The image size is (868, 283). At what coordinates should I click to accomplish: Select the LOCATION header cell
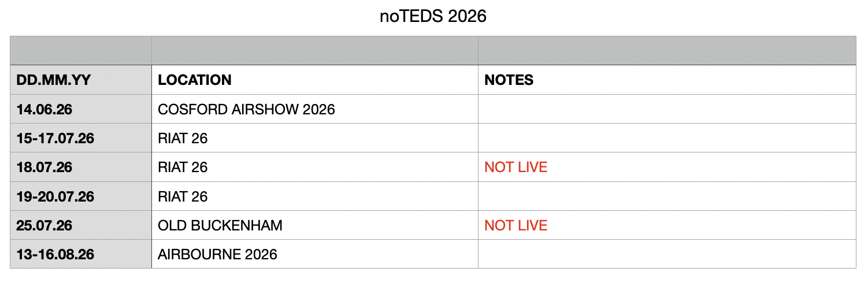pos(195,80)
